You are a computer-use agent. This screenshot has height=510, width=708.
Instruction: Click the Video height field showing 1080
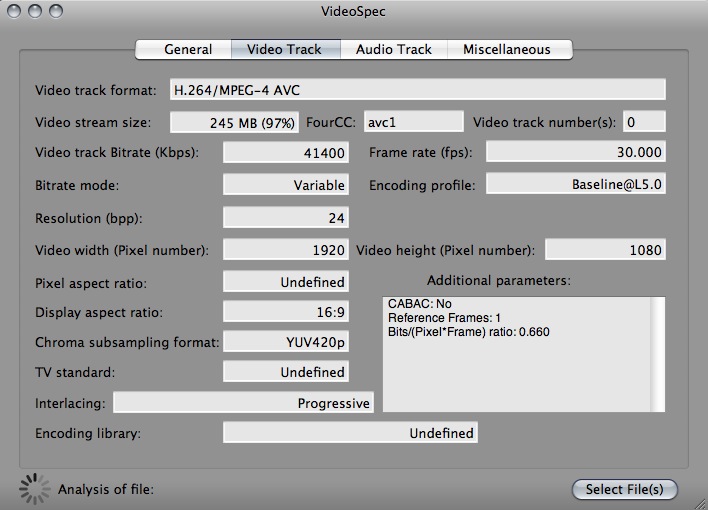point(605,249)
